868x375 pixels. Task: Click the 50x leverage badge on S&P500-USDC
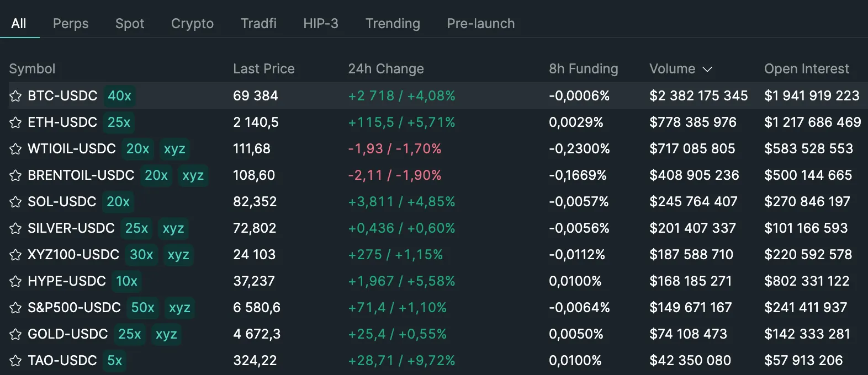pyautogui.click(x=142, y=308)
